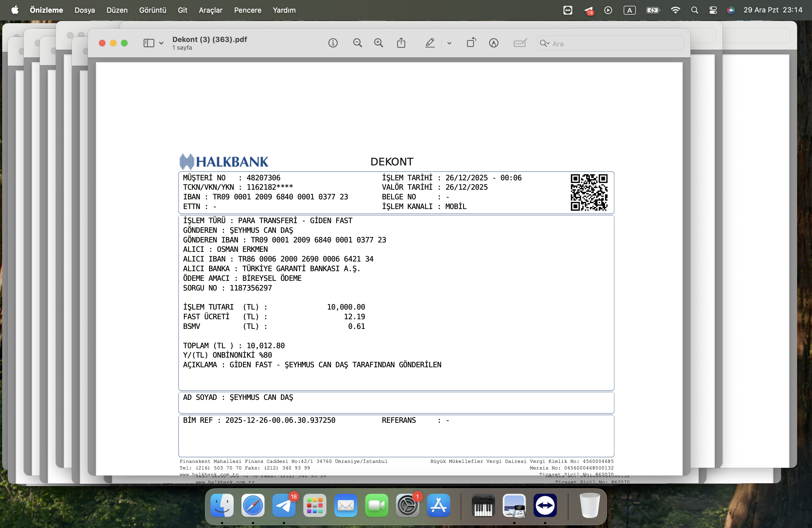Expand the highlight color dropdown arrow
The width and height of the screenshot is (812, 528).
449,43
